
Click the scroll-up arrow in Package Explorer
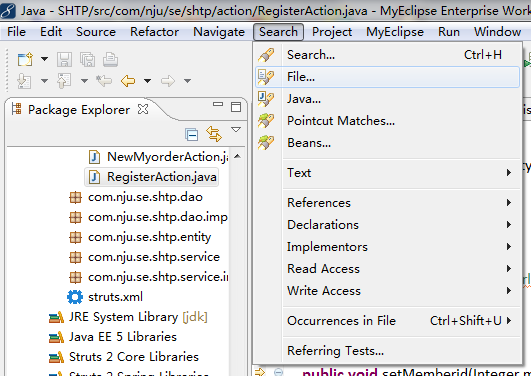pos(237,156)
